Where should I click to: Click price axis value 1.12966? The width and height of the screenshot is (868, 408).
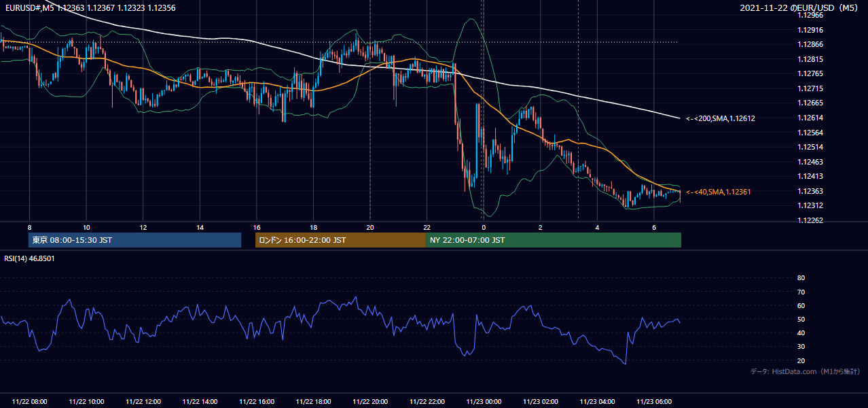click(810, 15)
